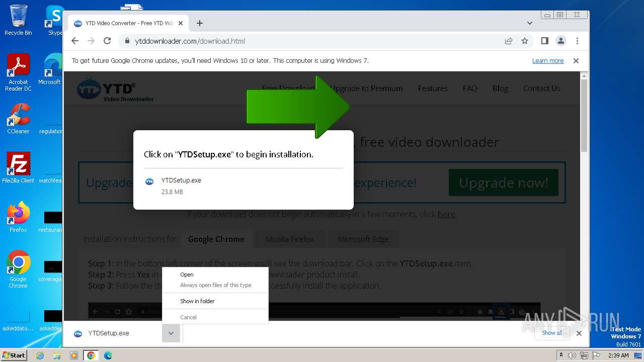Click the 'here' download link
The width and height of the screenshot is (644, 362).
446,214
